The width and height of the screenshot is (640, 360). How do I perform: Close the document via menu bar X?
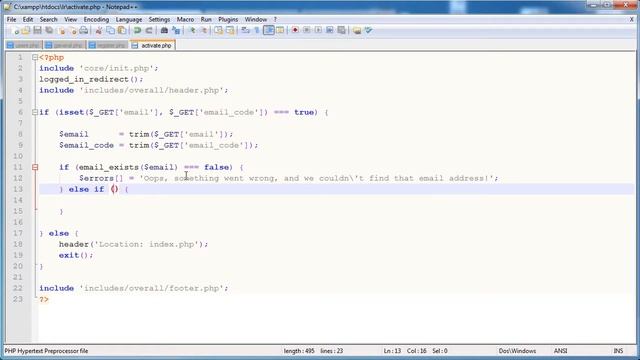point(631,19)
